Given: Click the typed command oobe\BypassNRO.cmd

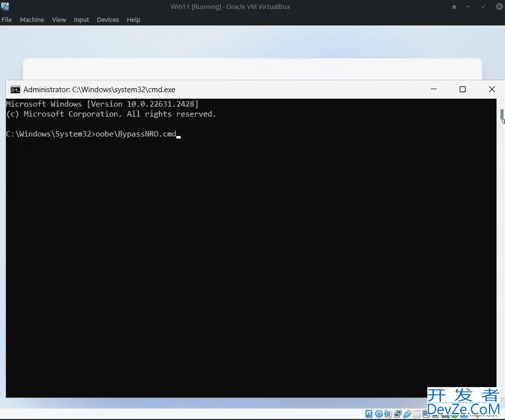Looking at the screenshot, I should [136, 134].
